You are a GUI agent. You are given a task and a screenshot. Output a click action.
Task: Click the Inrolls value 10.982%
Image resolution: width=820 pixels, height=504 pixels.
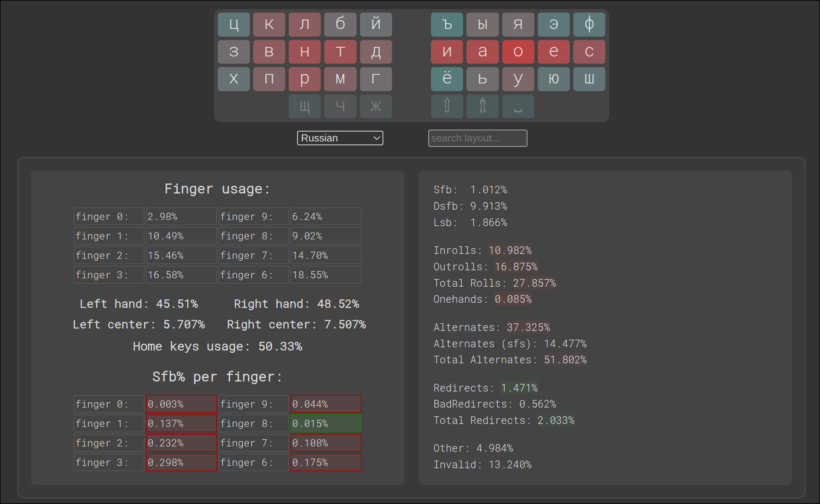[x=510, y=250]
